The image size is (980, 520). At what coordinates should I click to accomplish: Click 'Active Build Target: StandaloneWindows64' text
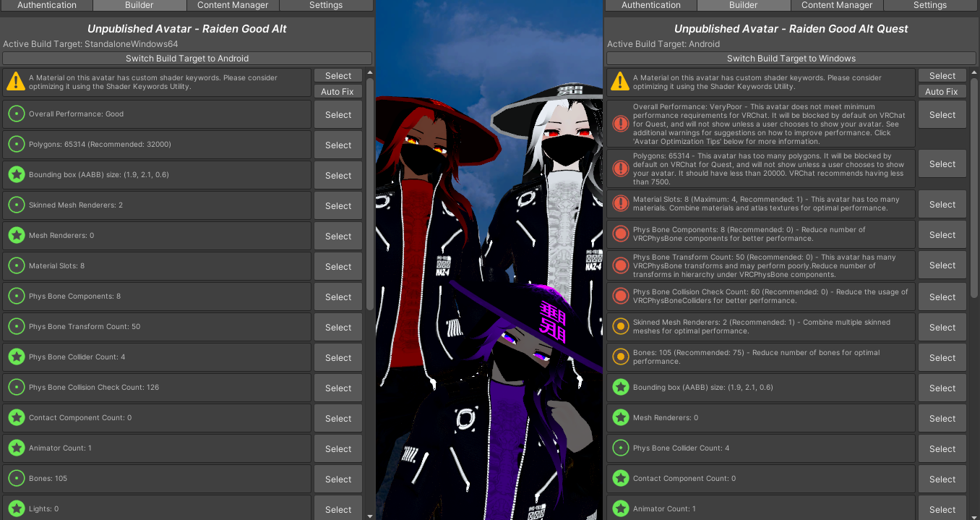(90, 44)
